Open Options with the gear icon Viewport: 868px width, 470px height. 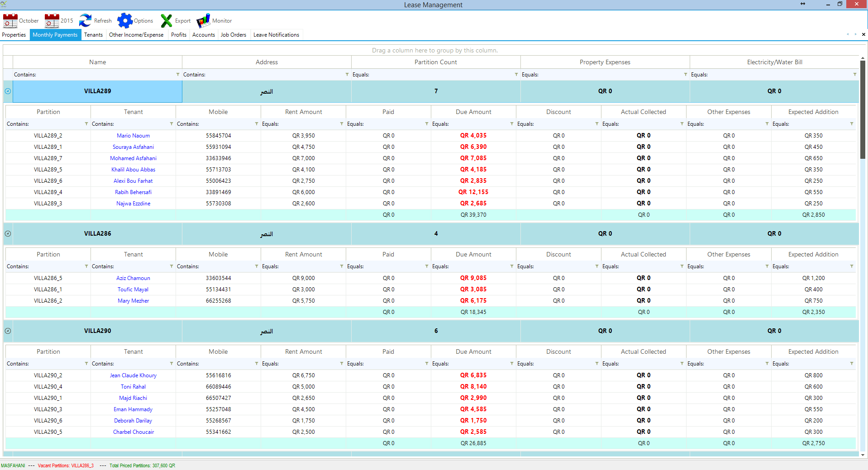point(124,21)
